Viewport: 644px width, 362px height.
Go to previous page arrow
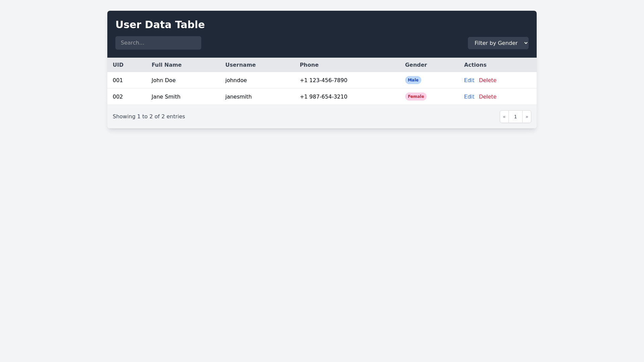point(504,117)
